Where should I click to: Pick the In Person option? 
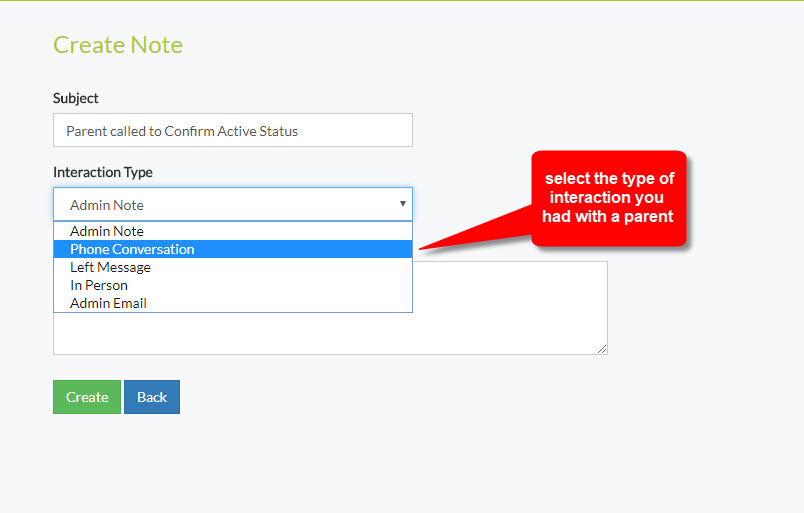[99, 285]
